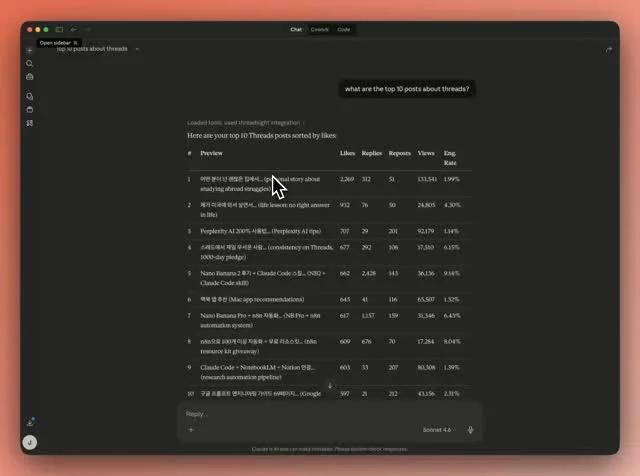Select the user message about top 10 posts
This screenshot has width=640, height=476.
point(407,89)
